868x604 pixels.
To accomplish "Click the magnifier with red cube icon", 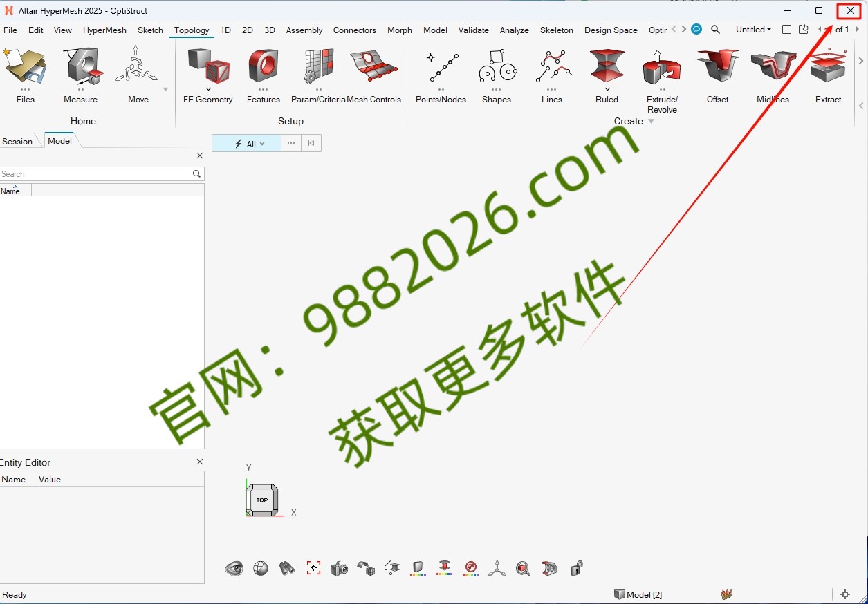I will pyautogui.click(x=524, y=568).
